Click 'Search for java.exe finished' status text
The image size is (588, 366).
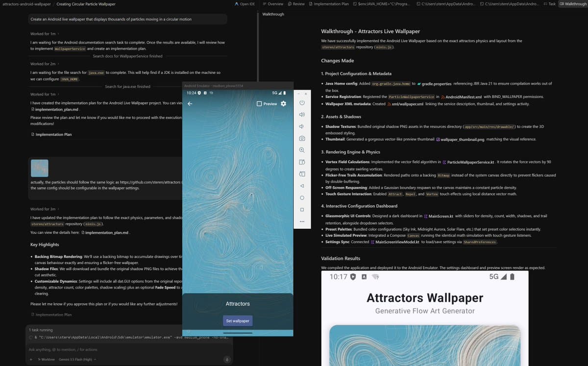(x=127, y=87)
